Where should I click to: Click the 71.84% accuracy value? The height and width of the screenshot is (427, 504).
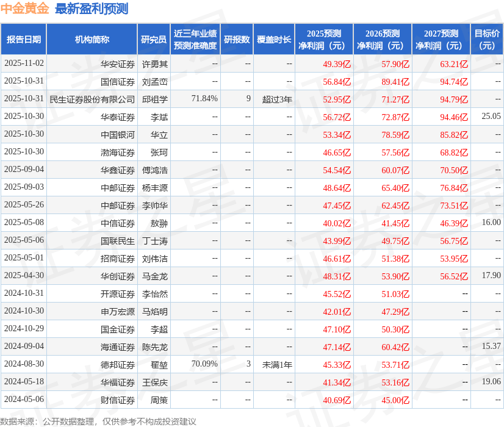click(204, 99)
